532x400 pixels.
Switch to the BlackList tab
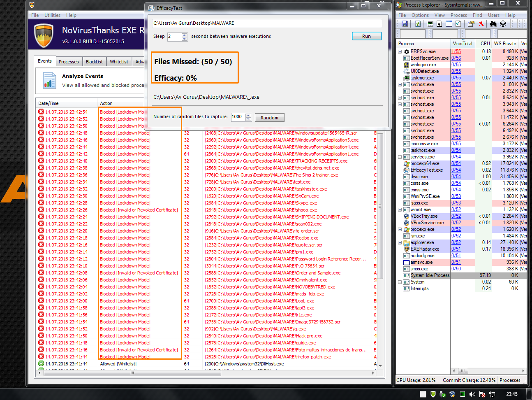point(94,62)
